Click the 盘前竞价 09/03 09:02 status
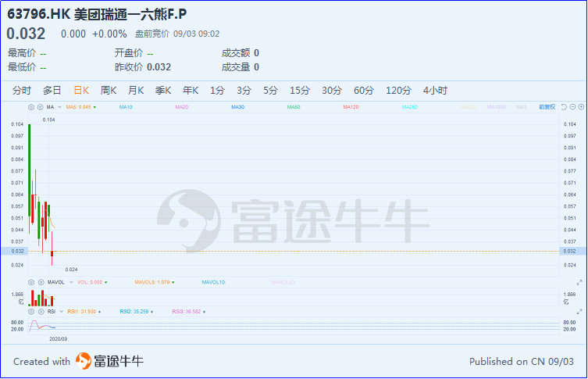Image resolution: width=588 pixels, height=379 pixels. tap(177, 34)
